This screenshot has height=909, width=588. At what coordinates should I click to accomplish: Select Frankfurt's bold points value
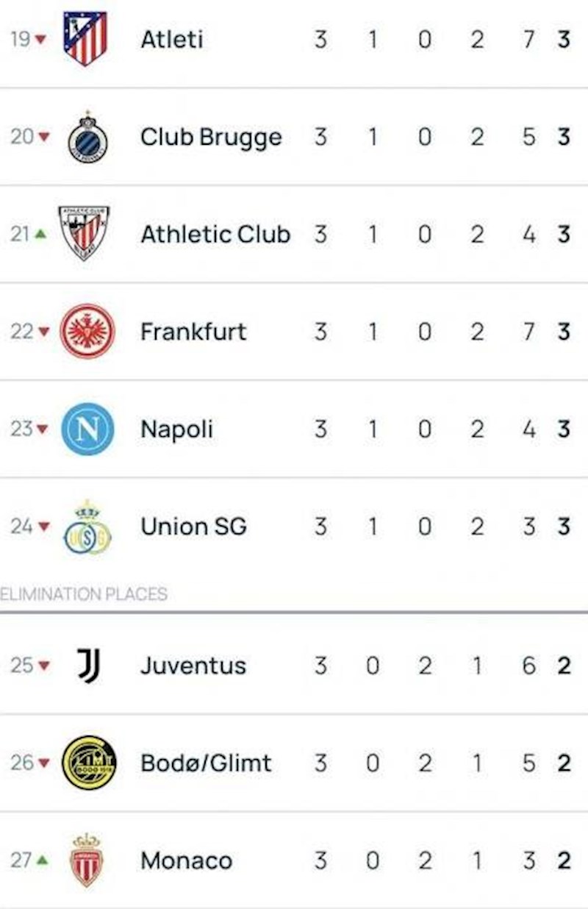(564, 332)
